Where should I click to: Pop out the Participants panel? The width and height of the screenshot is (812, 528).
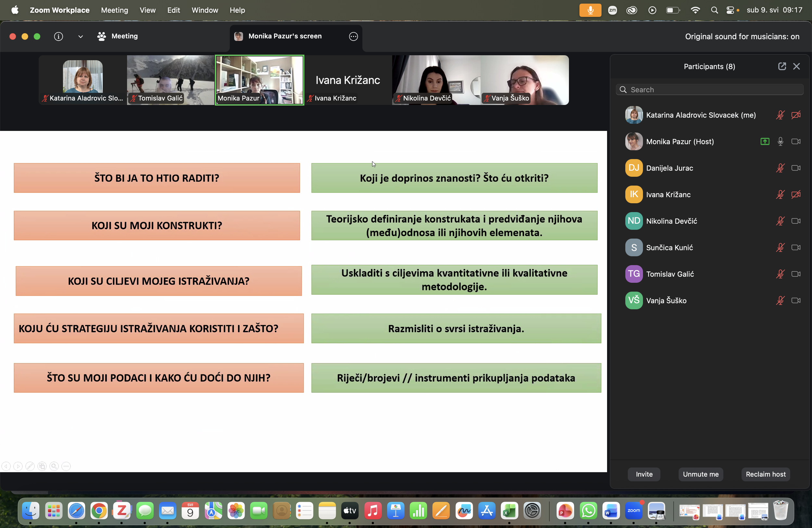click(782, 66)
